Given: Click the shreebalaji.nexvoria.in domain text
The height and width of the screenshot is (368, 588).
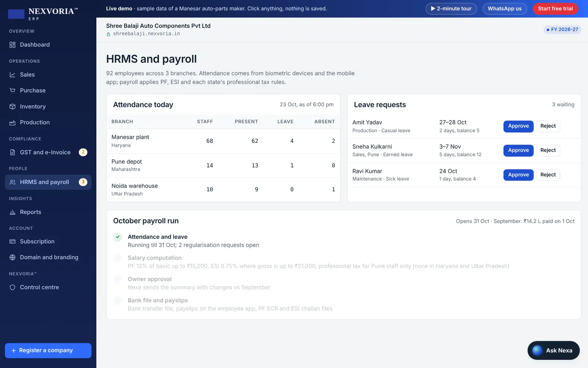Looking at the screenshot, I should [147, 34].
